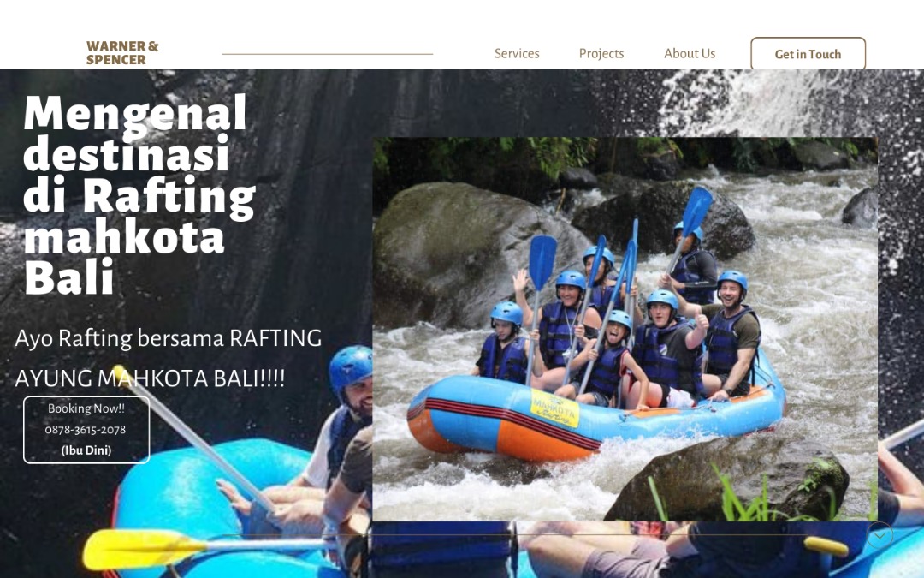Open the About Us page

pyautogui.click(x=690, y=54)
